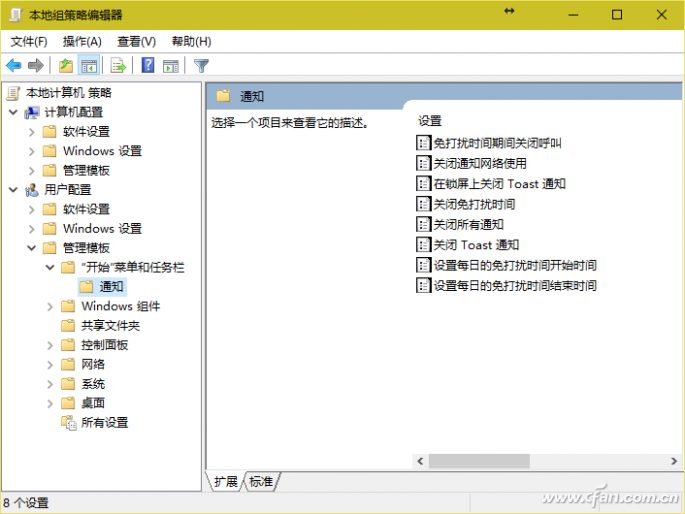685x514 pixels.
Task: Select 在锁屏上关闭 Toast 通知 policy
Action: [x=500, y=184]
